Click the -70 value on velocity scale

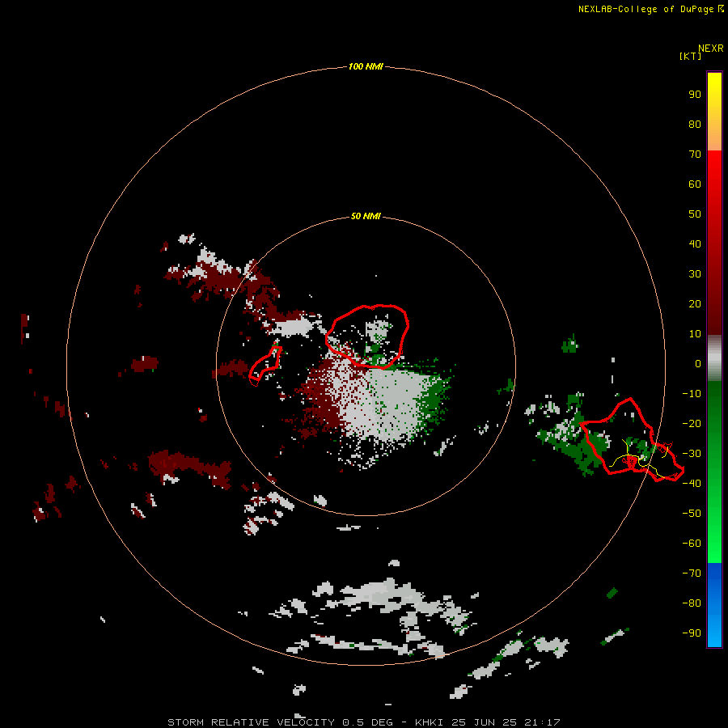tap(692, 573)
